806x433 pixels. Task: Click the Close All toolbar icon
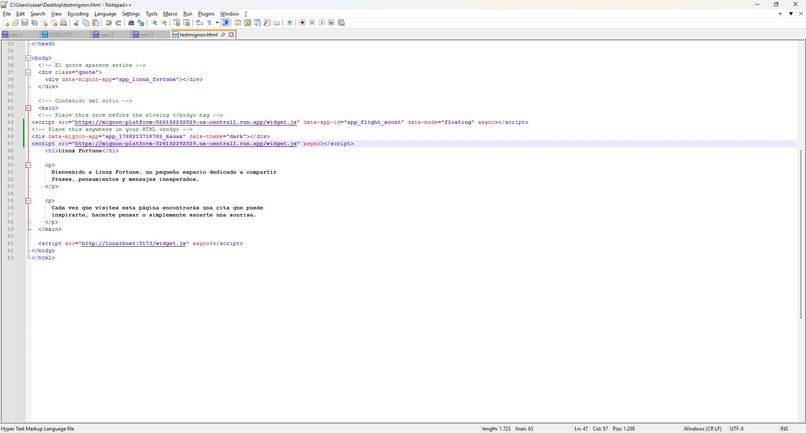[x=54, y=23]
